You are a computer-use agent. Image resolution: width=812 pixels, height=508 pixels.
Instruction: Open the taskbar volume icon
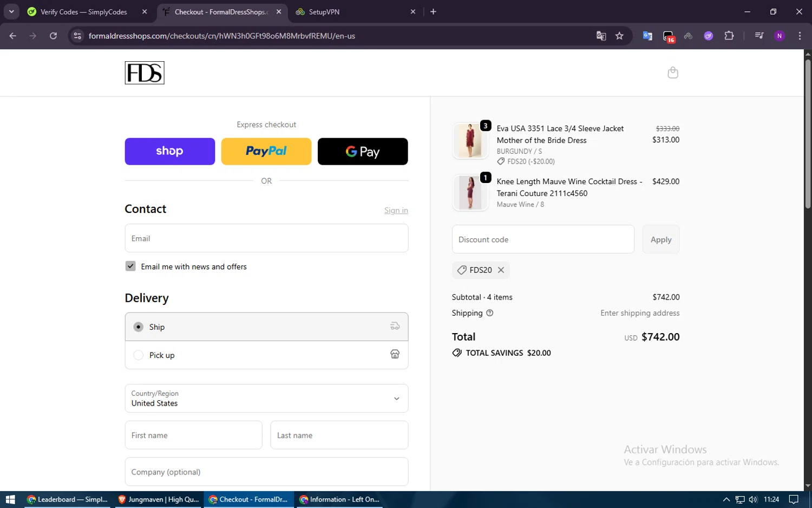[x=753, y=499]
